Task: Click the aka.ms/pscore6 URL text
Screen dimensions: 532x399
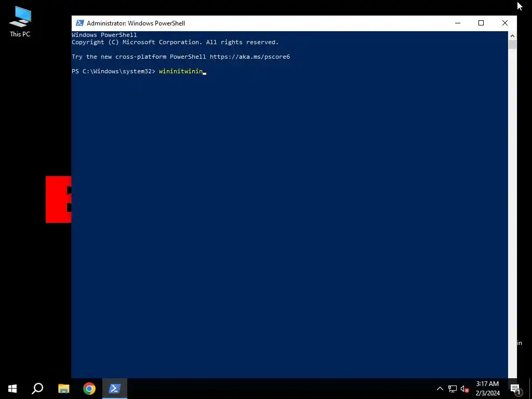Action: tap(250, 57)
